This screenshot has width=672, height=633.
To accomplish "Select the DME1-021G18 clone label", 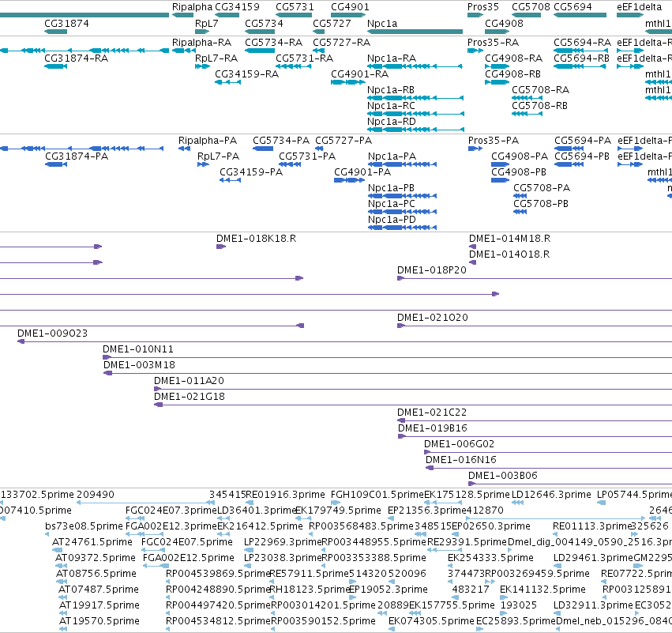I will click(x=190, y=397).
